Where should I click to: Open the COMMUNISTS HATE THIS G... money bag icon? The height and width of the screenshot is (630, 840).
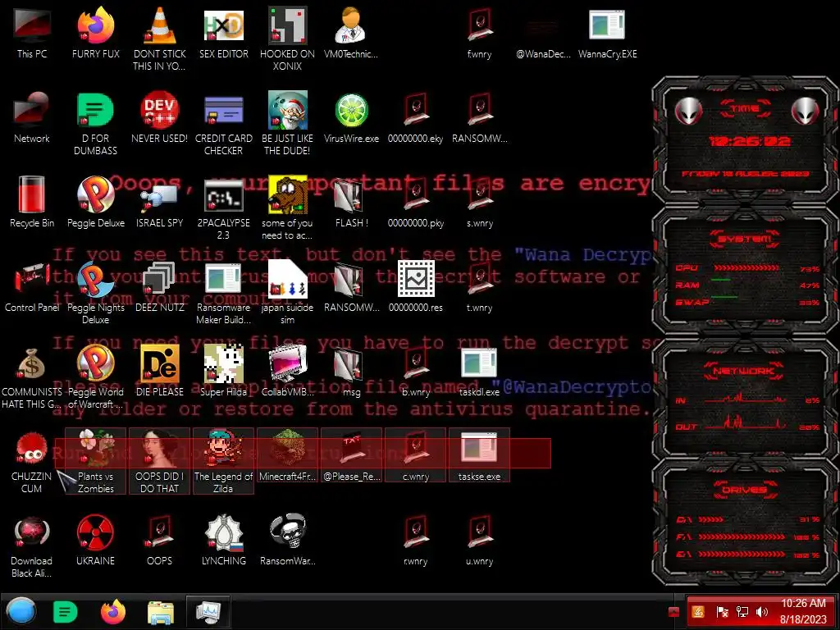(x=32, y=377)
